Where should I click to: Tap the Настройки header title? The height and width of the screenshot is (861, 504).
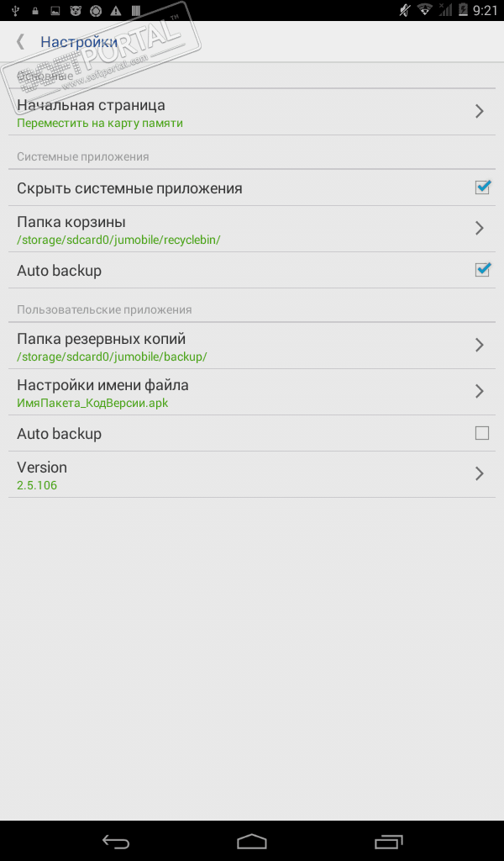point(79,42)
